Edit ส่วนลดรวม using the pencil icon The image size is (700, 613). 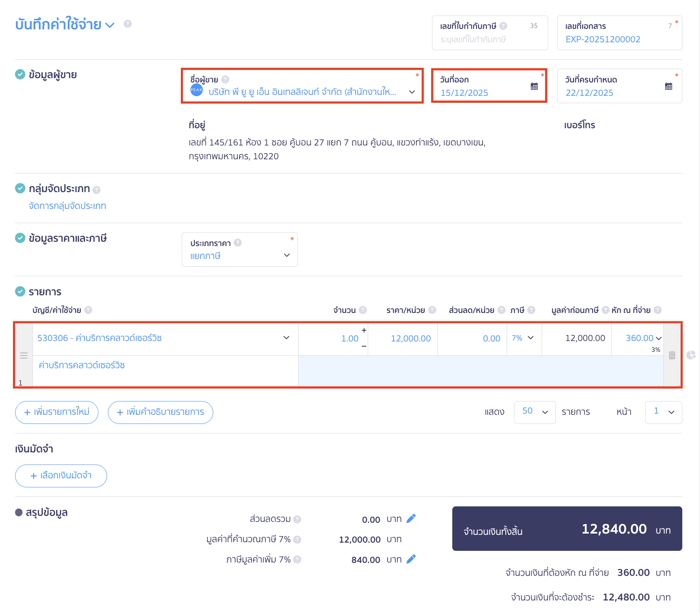(x=411, y=518)
